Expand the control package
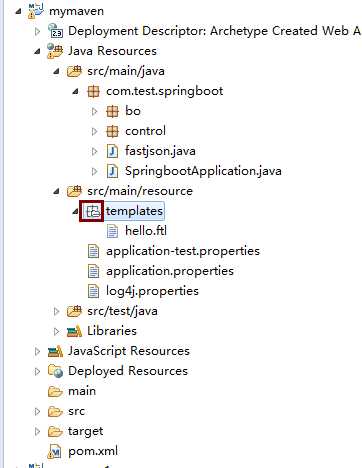This screenshot has height=468, width=362. click(95, 131)
